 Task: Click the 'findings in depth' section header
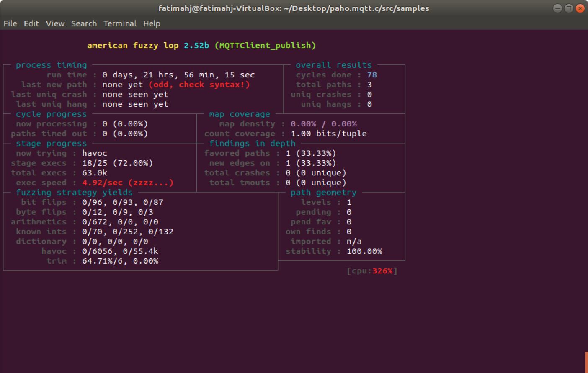[252, 144]
